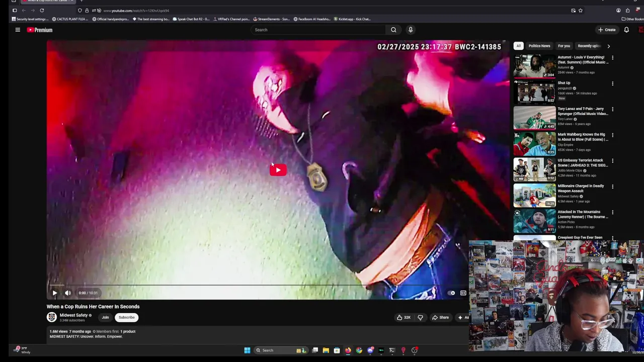Open Firefox from the taskbar
The height and width of the screenshot is (362, 644).
[x=348, y=350]
